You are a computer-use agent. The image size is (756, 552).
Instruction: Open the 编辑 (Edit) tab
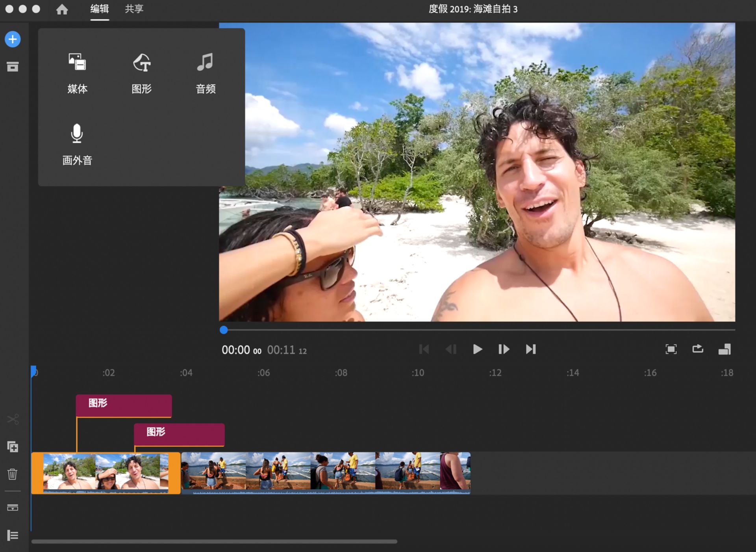(99, 9)
